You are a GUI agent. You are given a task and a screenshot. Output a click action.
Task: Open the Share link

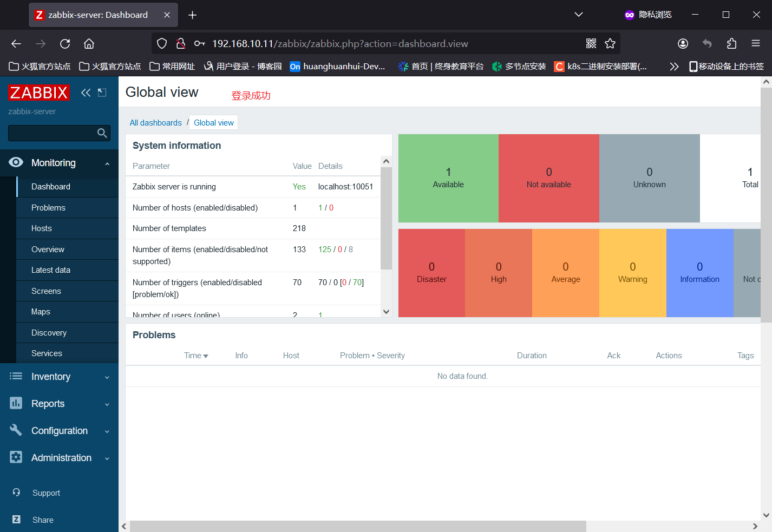click(43, 520)
